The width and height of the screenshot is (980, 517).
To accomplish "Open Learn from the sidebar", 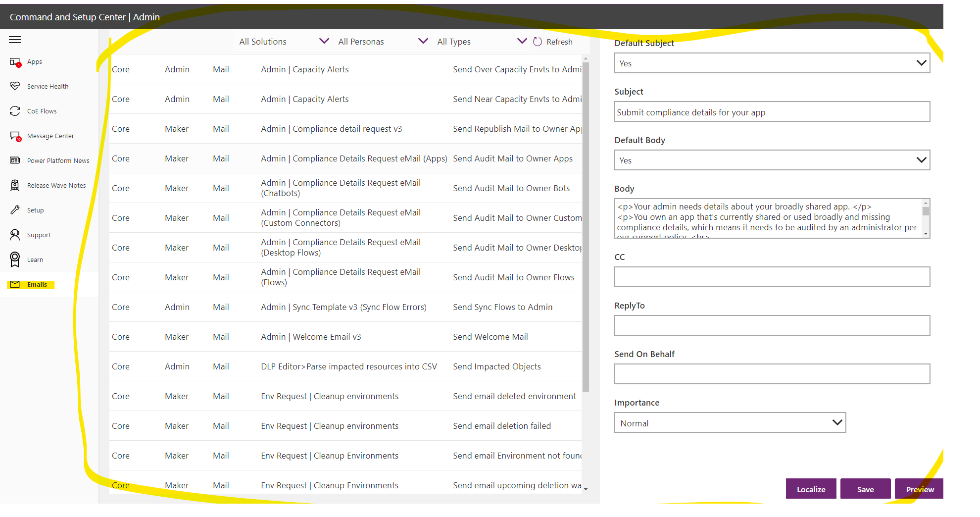I will pos(35,259).
